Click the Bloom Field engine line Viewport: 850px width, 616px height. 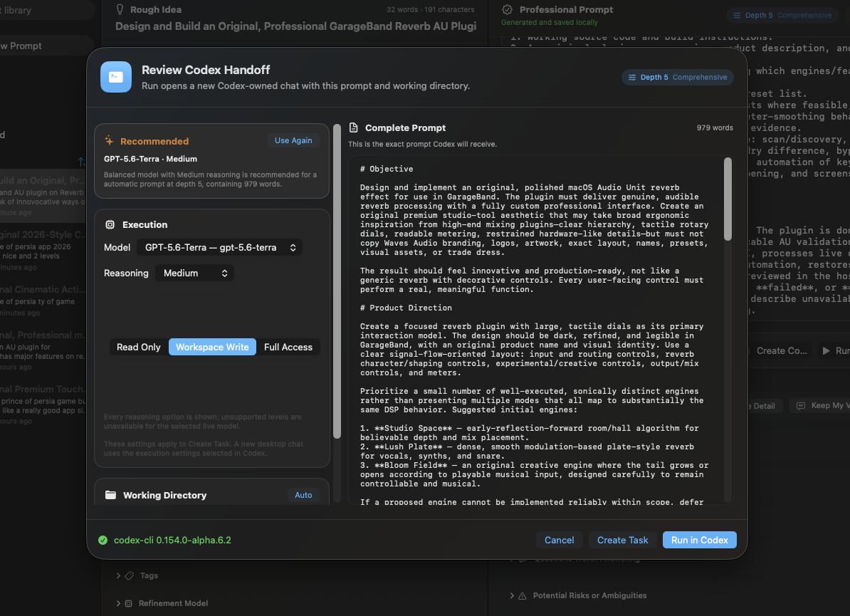pyautogui.click(x=534, y=474)
